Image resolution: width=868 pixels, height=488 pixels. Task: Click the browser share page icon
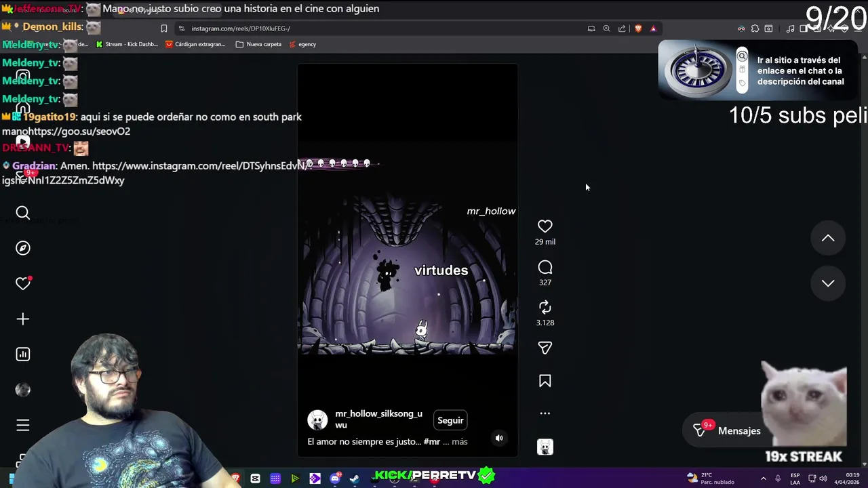pyautogui.click(x=622, y=28)
